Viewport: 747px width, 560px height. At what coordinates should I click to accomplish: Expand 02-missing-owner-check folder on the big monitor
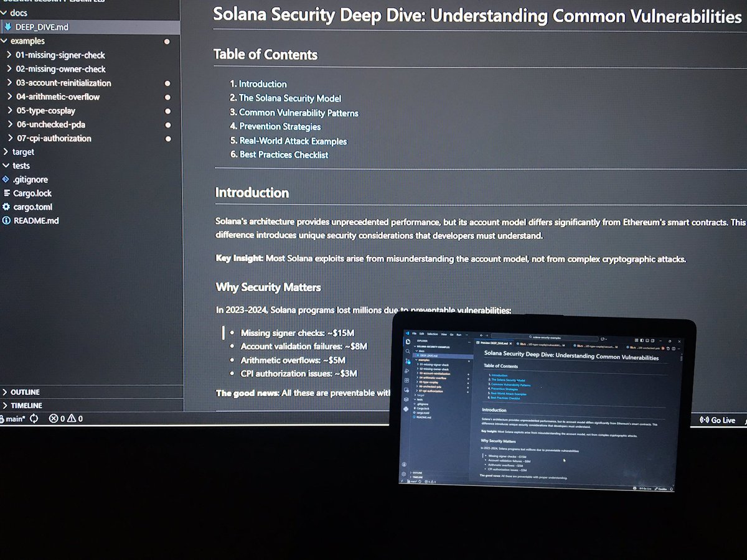9,69
